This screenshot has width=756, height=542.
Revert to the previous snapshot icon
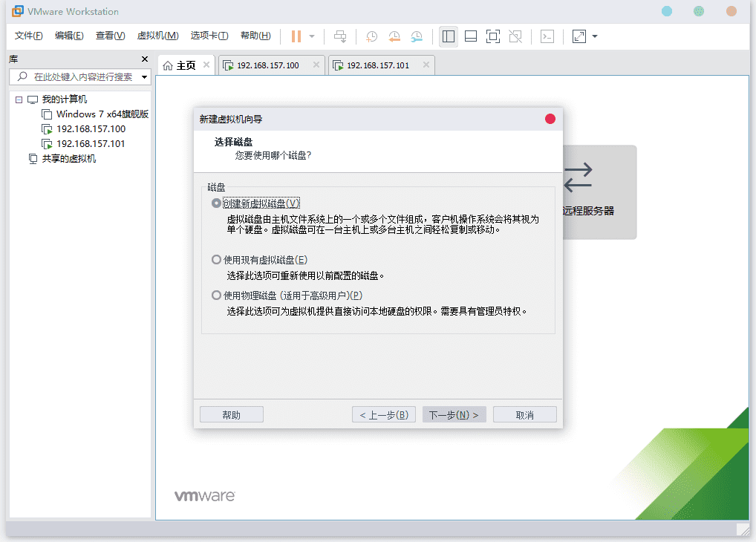pyautogui.click(x=394, y=36)
